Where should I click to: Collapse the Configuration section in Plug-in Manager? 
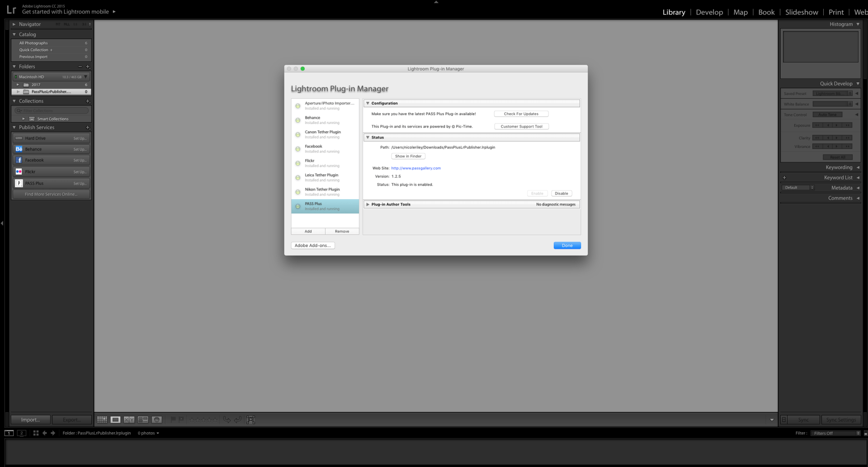coord(368,103)
